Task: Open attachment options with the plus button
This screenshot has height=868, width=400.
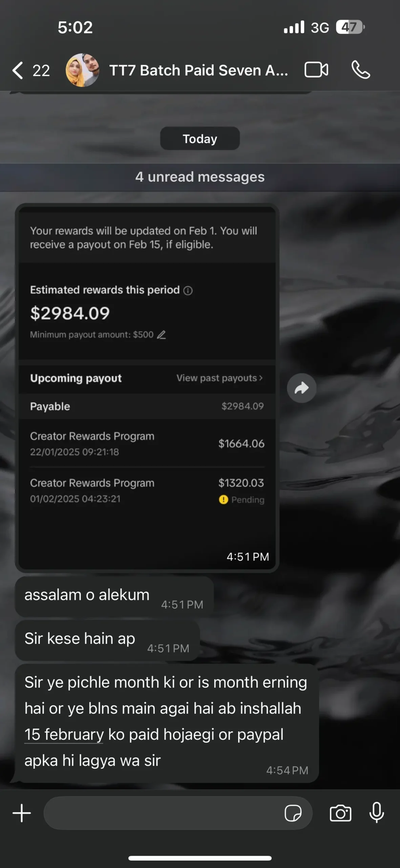Action: pyautogui.click(x=21, y=813)
